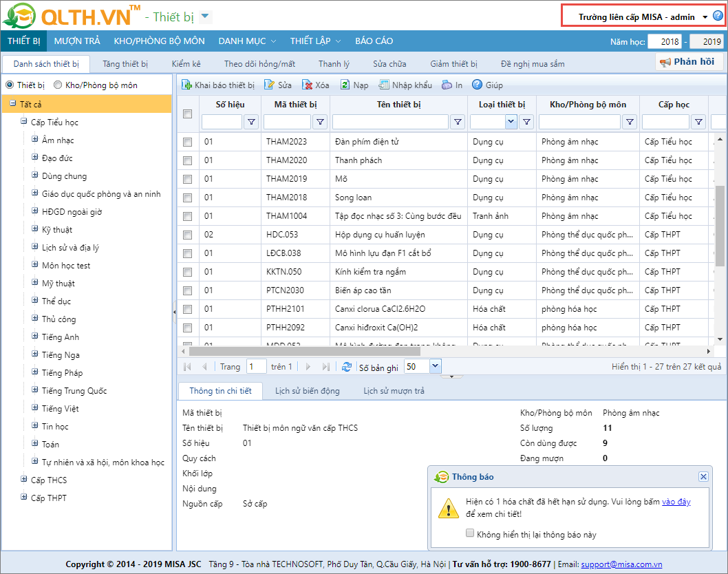Open the Đề nghị mua sắm tab

coord(533,63)
